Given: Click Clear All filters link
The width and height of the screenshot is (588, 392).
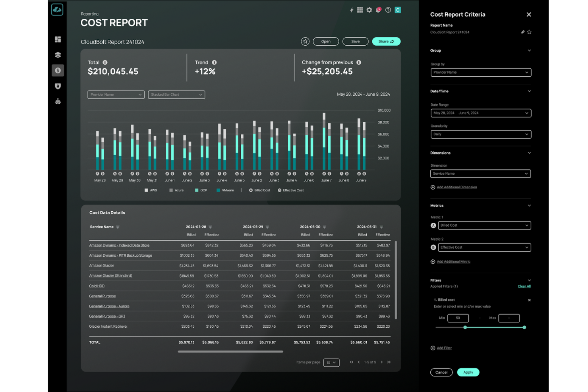Looking at the screenshot, I should coord(524,286).
